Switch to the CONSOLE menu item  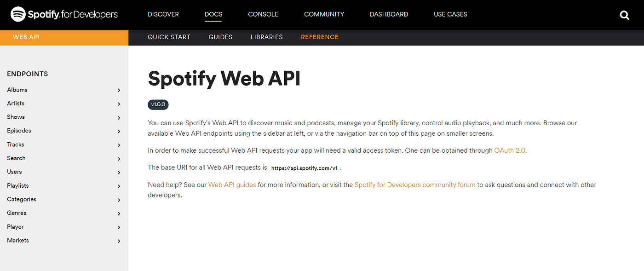point(263,14)
